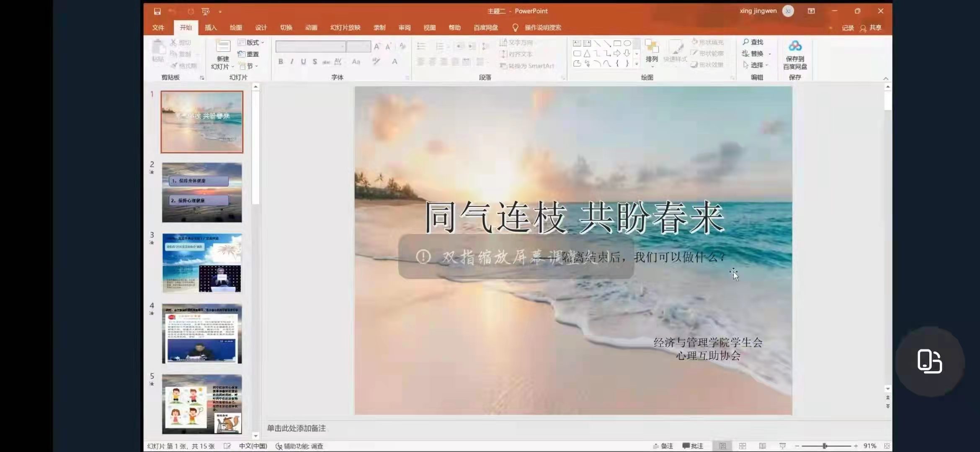Click the Reset (重置) slide button
The height and width of the screenshot is (452, 980).
click(248, 54)
